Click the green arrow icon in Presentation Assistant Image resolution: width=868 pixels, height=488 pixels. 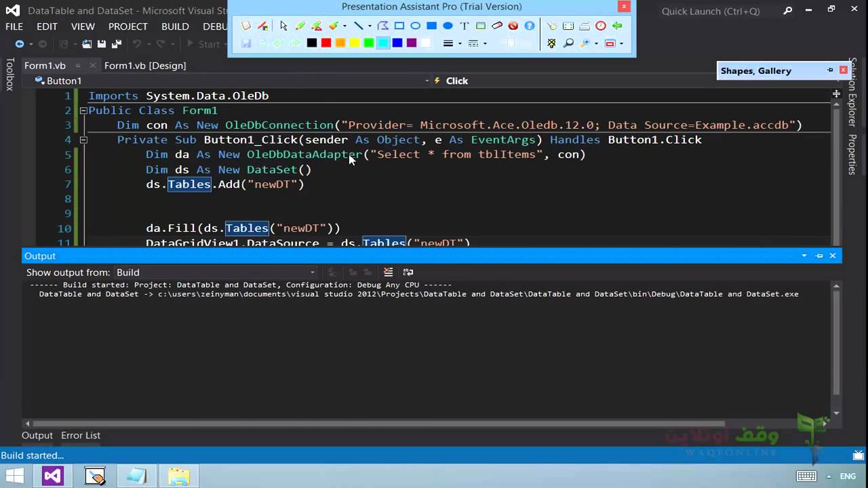click(x=617, y=26)
